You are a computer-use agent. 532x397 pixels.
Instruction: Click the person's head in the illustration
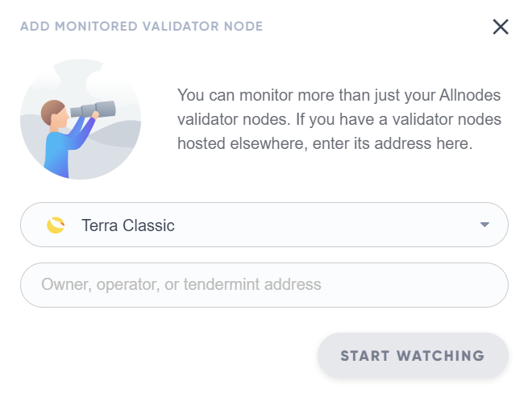point(55,113)
